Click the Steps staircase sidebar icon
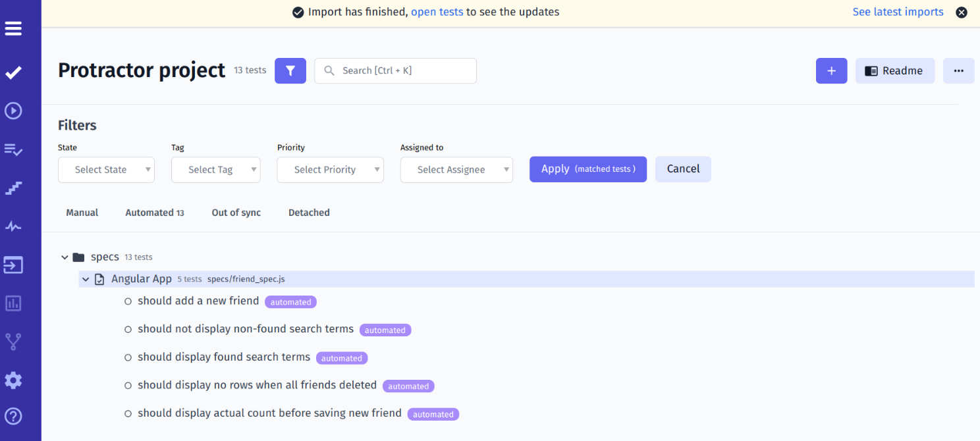 pyautogui.click(x=13, y=189)
